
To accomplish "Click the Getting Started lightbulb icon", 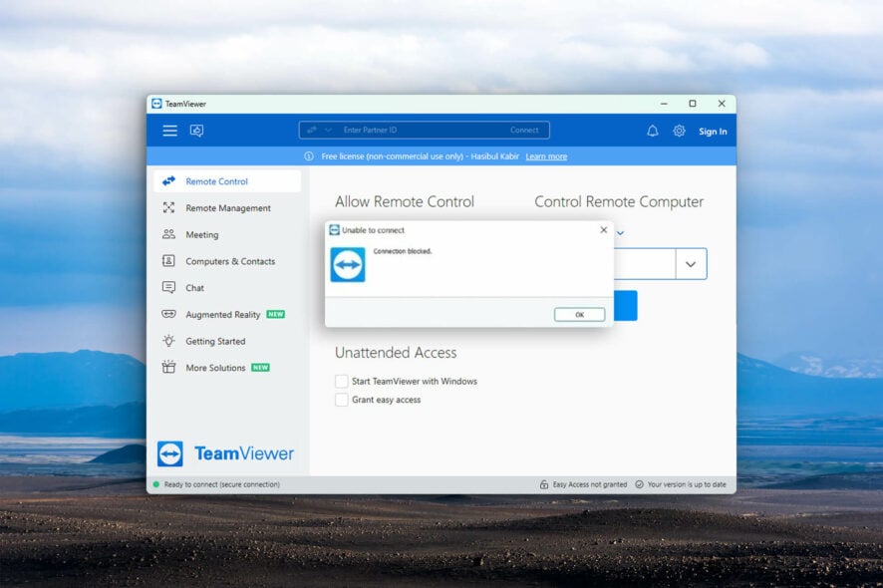I will pos(168,341).
